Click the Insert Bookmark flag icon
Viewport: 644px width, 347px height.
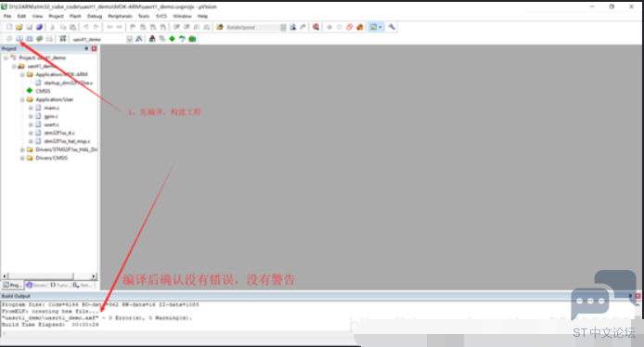coord(133,27)
